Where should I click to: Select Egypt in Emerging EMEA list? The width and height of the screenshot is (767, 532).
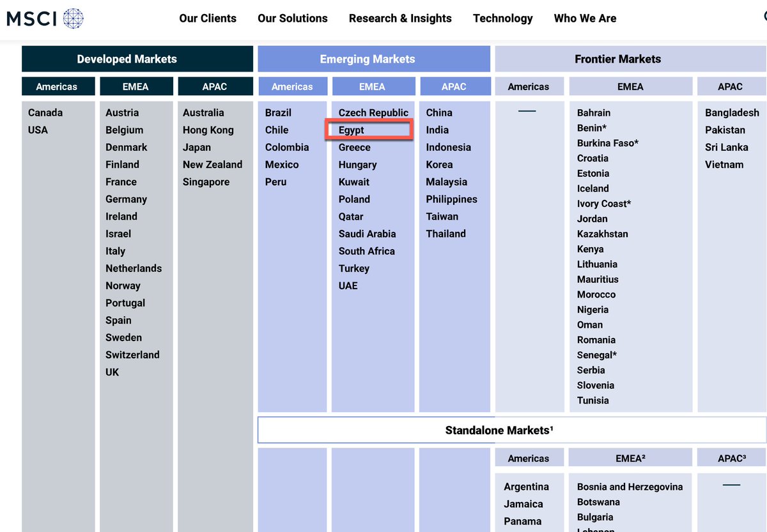click(x=351, y=130)
